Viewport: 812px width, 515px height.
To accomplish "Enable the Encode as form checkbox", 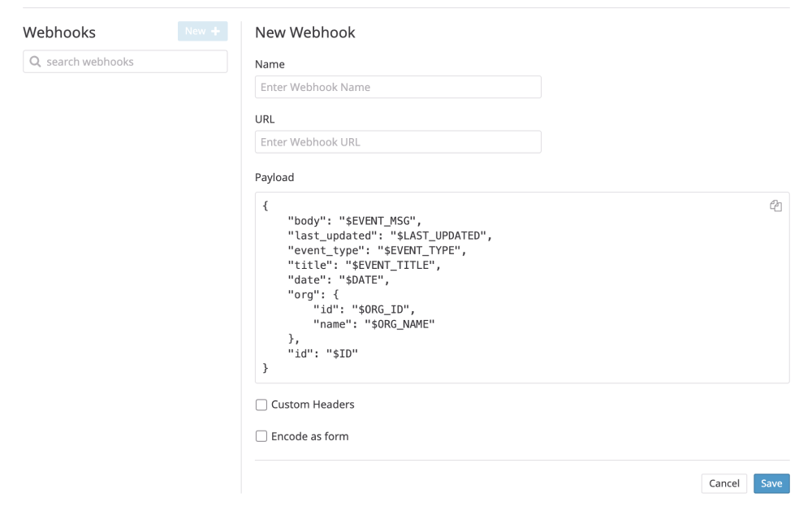I will pos(261,436).
